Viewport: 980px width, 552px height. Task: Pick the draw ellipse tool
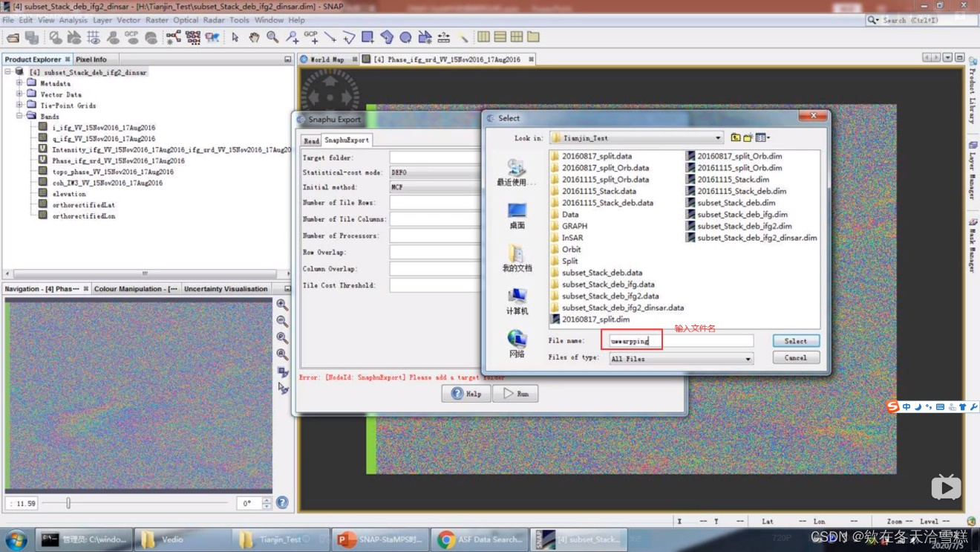(405, 37)
